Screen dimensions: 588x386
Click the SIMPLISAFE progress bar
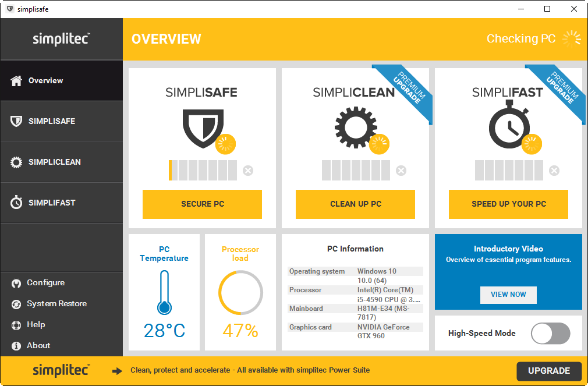(x=203, y=171)
